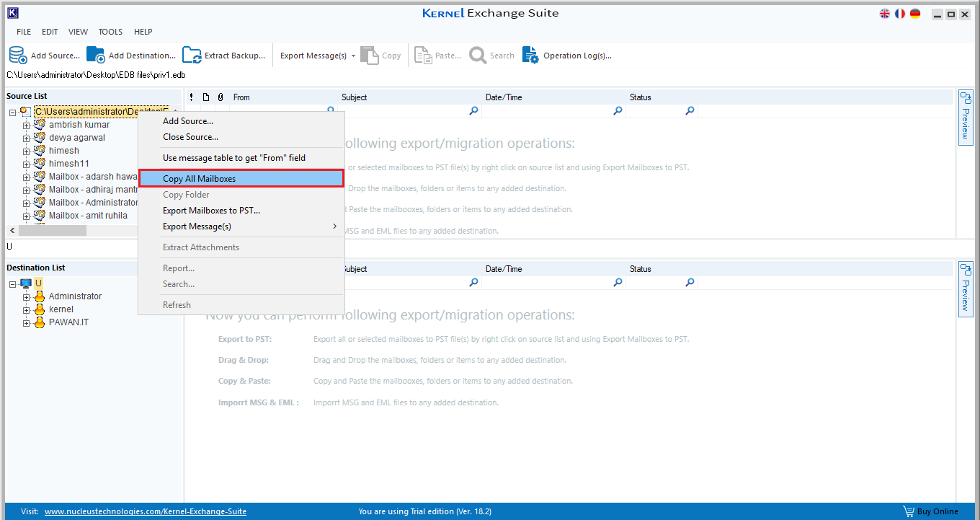Expand the PAWAN.IT destination node
Screen dimensions: 980x520
pos(27,322)
